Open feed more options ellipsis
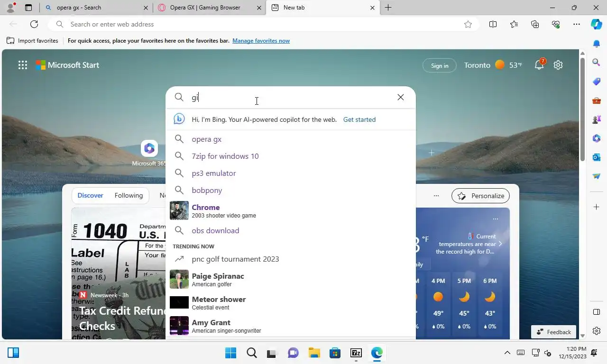 click(x=436, y=196)
